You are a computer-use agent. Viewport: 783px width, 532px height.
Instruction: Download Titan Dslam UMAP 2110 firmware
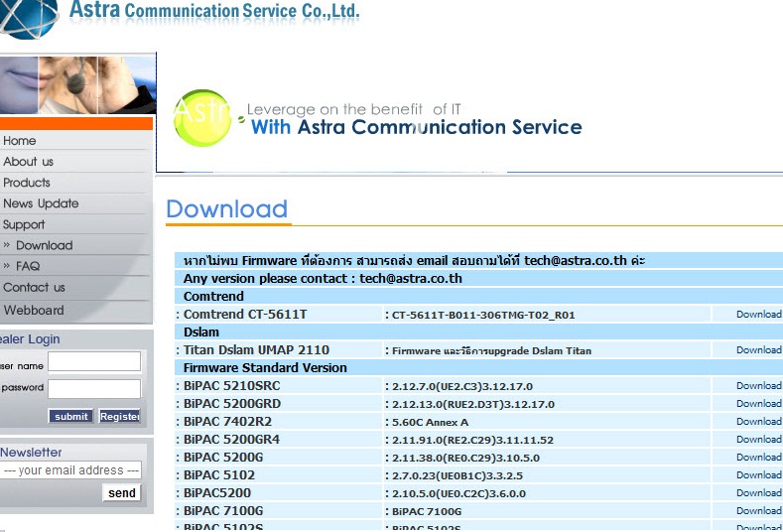pos(758,350)
